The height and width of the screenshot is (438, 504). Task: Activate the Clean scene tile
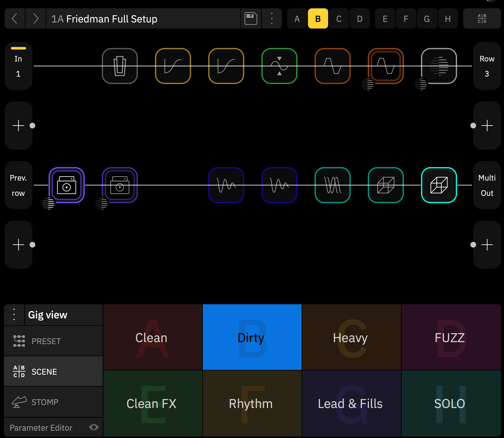153,337
